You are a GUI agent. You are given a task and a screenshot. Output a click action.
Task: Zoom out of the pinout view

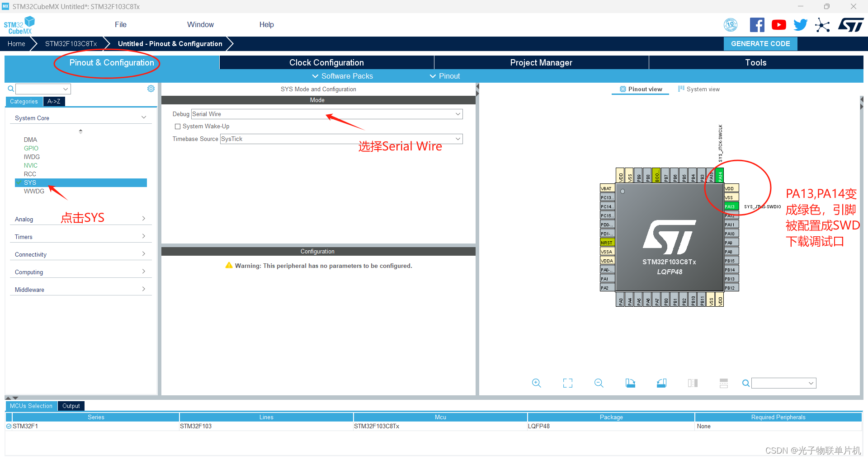point(599,383)
